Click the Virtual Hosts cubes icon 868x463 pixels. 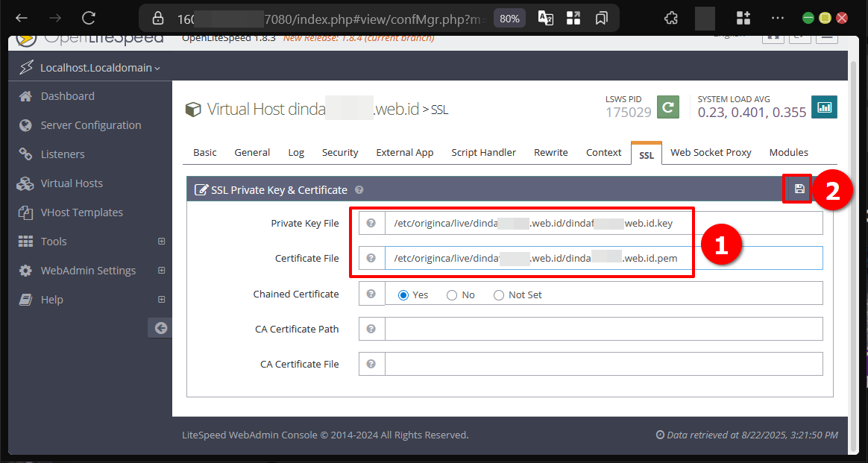(25, 183)
